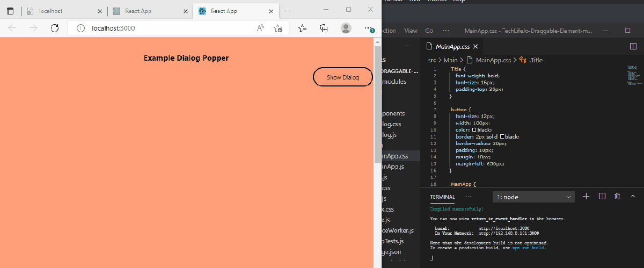Open Edge tab actions menu icon
This screenshot has height=268, width=644.
point(10,11)
